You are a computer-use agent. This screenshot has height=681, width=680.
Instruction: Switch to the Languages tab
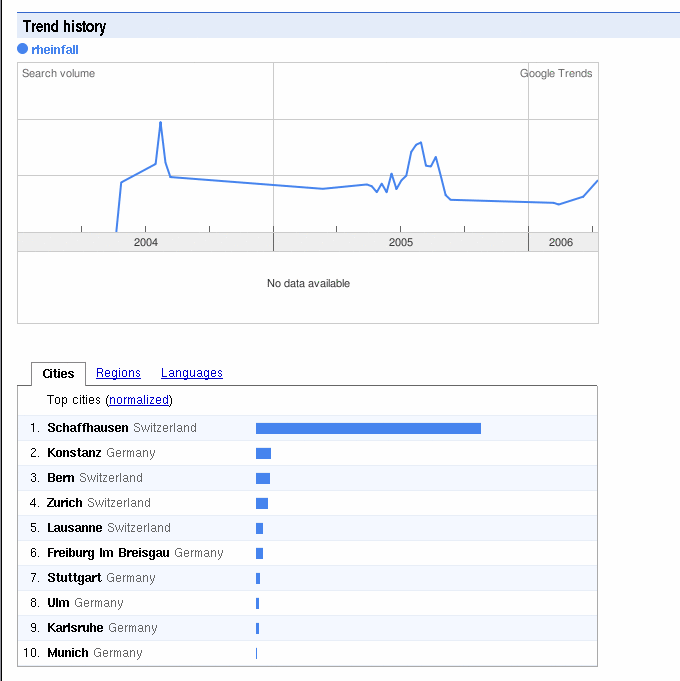point(191,373)
